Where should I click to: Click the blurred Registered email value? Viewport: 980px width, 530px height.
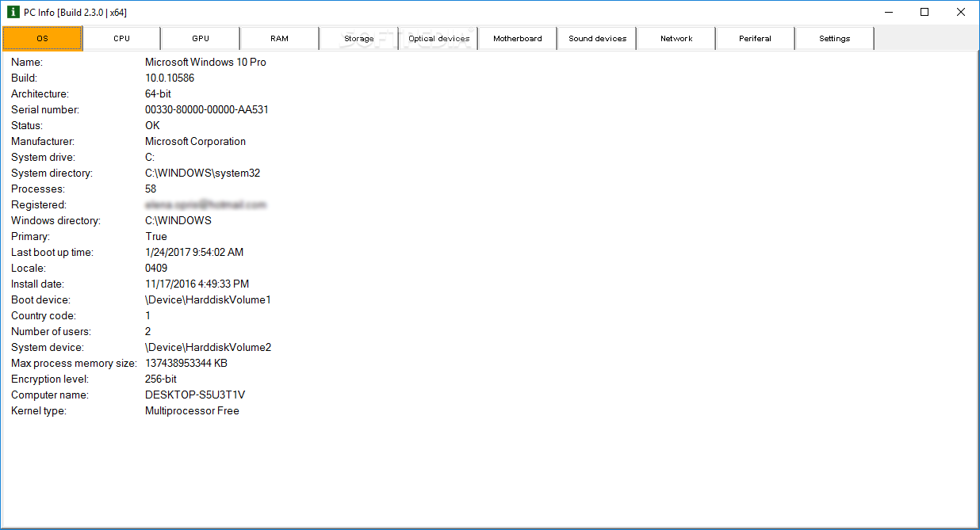(x=205, y=204)
